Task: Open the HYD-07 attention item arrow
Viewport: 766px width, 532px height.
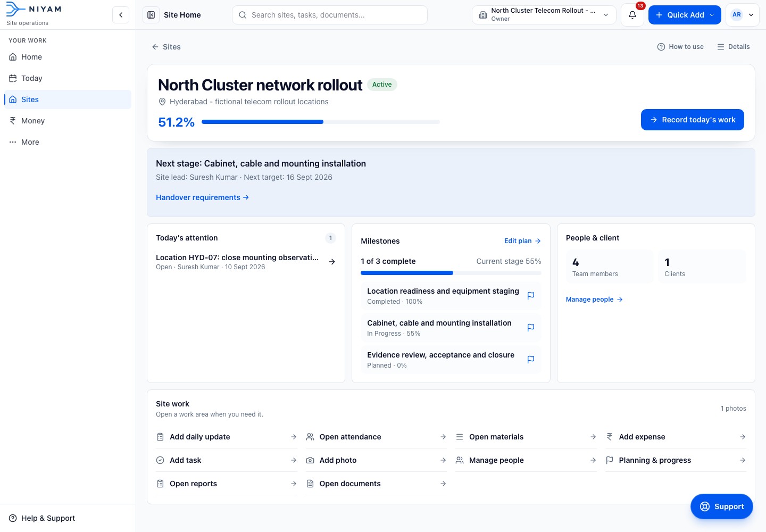Action: [x=332, y=262]
